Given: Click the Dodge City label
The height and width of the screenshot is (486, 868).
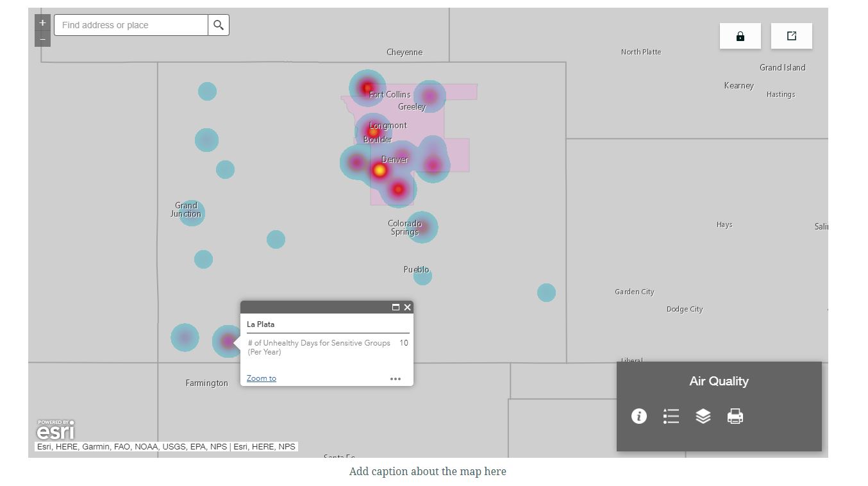Looking at the screenshot, I should click(685, 309).
